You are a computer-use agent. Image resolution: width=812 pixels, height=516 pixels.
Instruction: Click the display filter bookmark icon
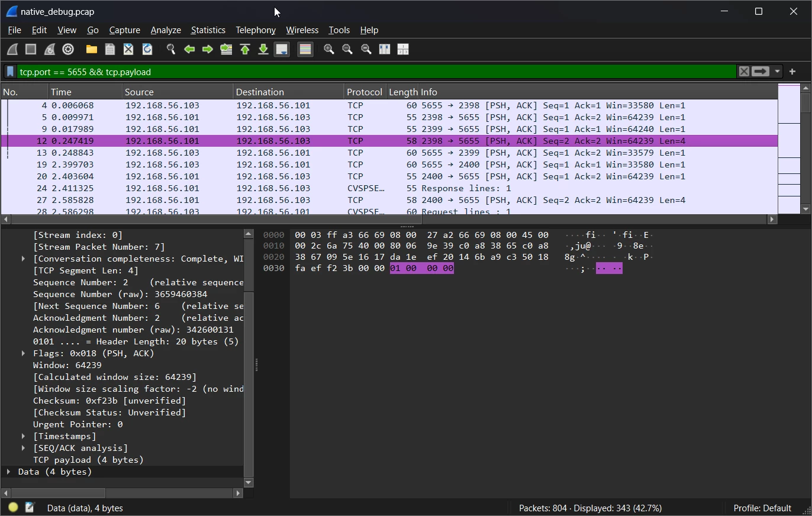tap(10, 72)
